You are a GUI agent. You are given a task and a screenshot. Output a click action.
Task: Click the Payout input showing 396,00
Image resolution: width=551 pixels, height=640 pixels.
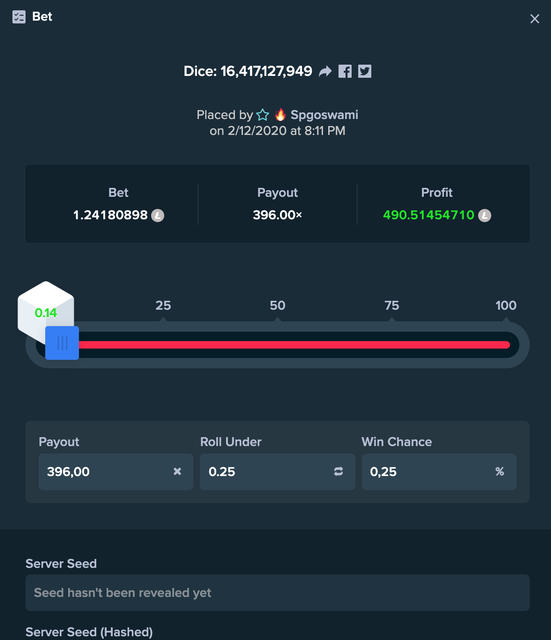pyautogui.click(x=116, y=471)
